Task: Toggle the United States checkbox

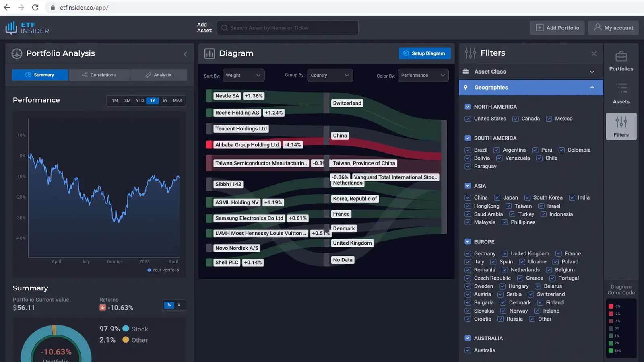Action: [x=468, y=119]
